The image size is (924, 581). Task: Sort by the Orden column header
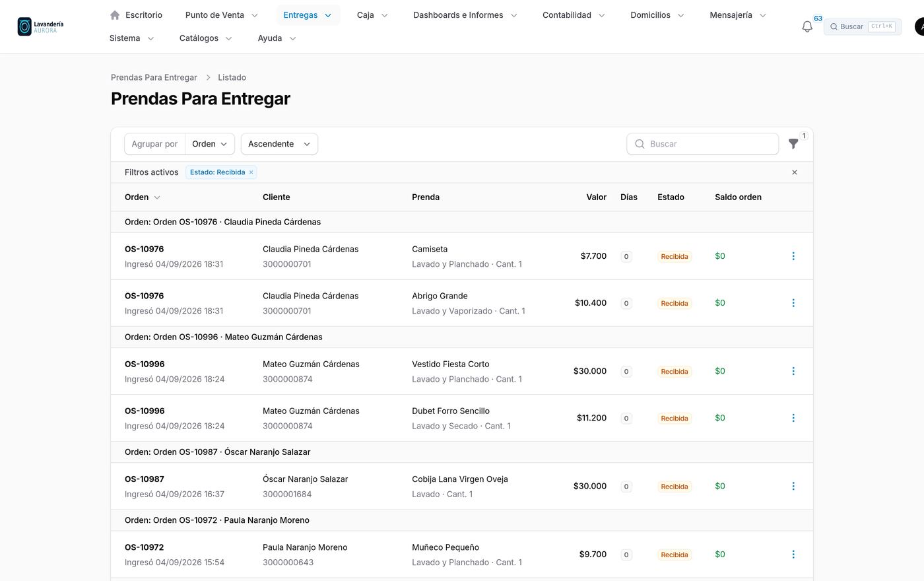coord(143,197)
